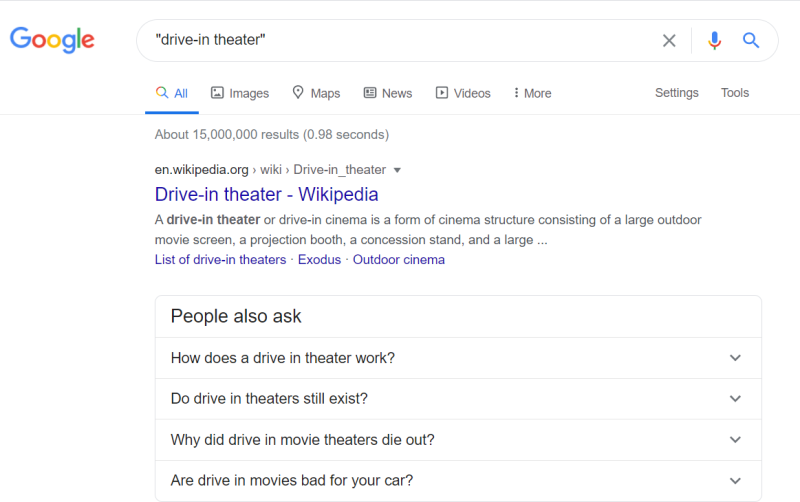Switch to the Videos tab label
The width and height of the screenshot is (800, 502).
point(472,93)
